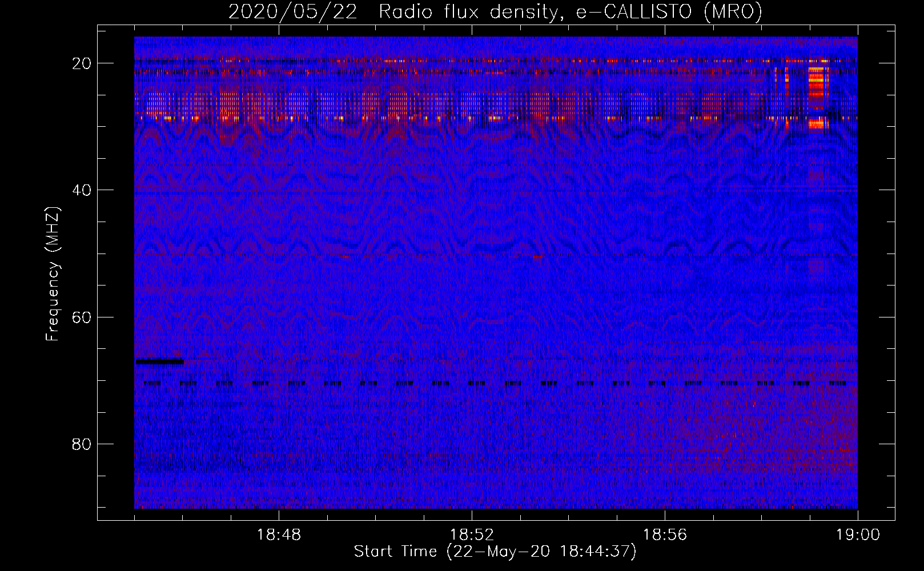The image size is (924, 571).
Task: Click the 18:56 time tick label
Action: click(x=665, y=535)
